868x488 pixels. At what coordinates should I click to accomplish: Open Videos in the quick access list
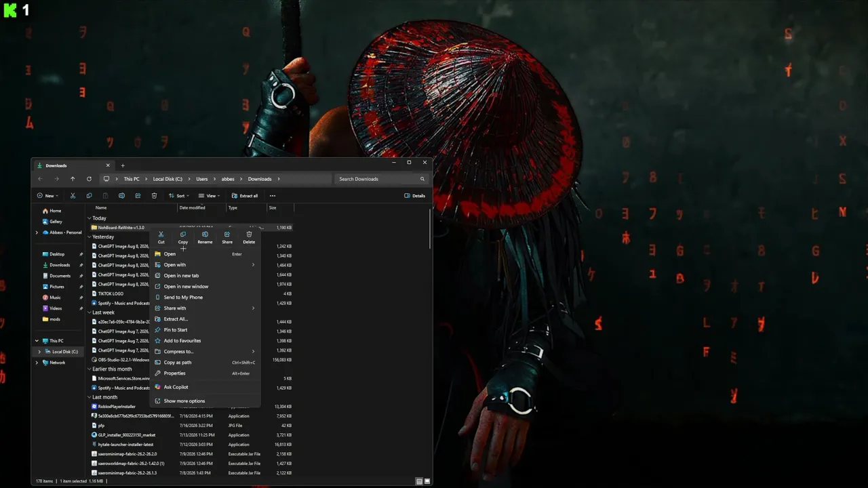tap(56, 308)
